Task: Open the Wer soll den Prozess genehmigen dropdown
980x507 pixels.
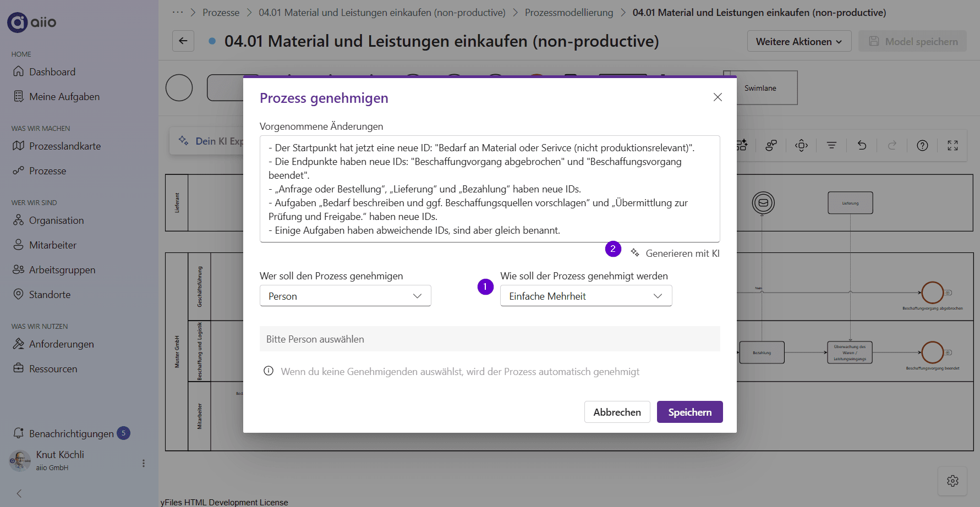Action: coord(346,296)
